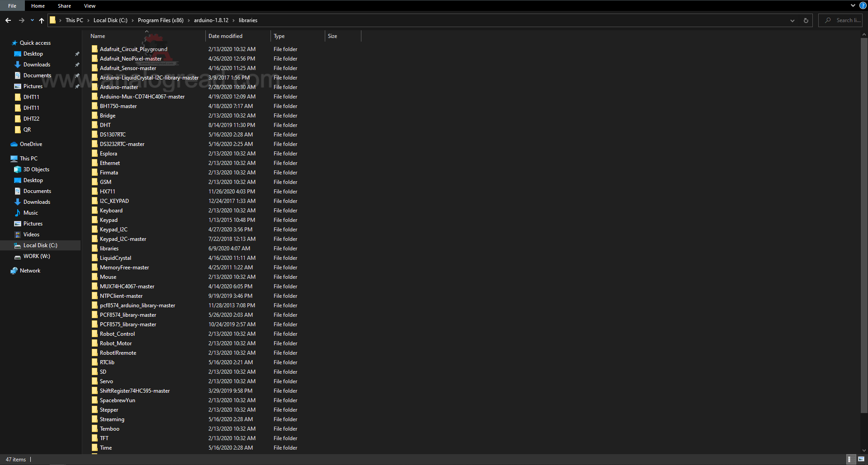Sort by the Type column header
The height and width of the screenshot is (465, 868).
click(x=298, y=36)
